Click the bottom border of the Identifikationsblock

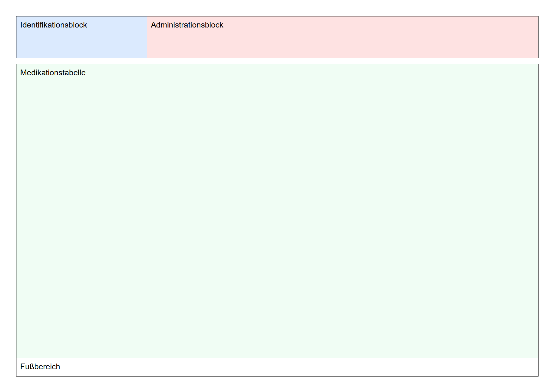coord(82,58)
